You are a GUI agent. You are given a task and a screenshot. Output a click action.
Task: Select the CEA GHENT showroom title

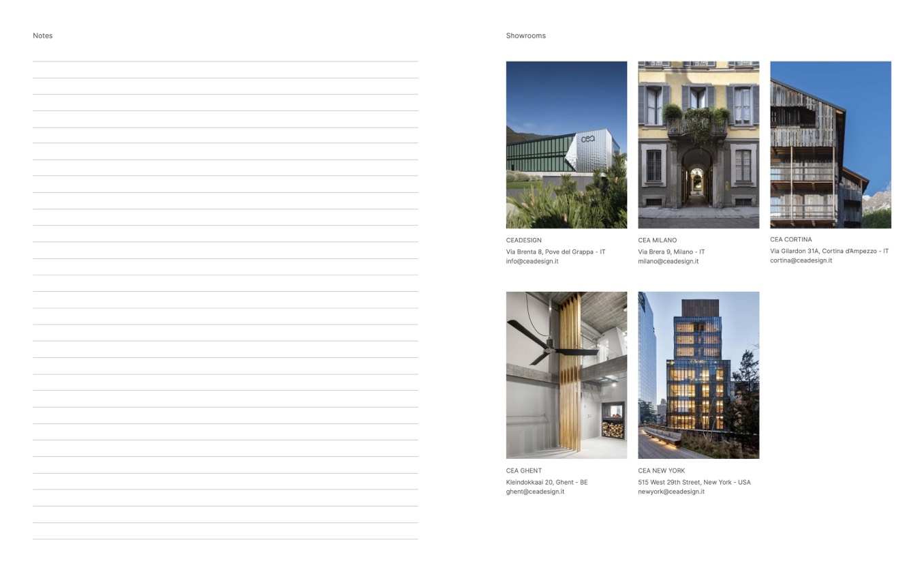523,470
